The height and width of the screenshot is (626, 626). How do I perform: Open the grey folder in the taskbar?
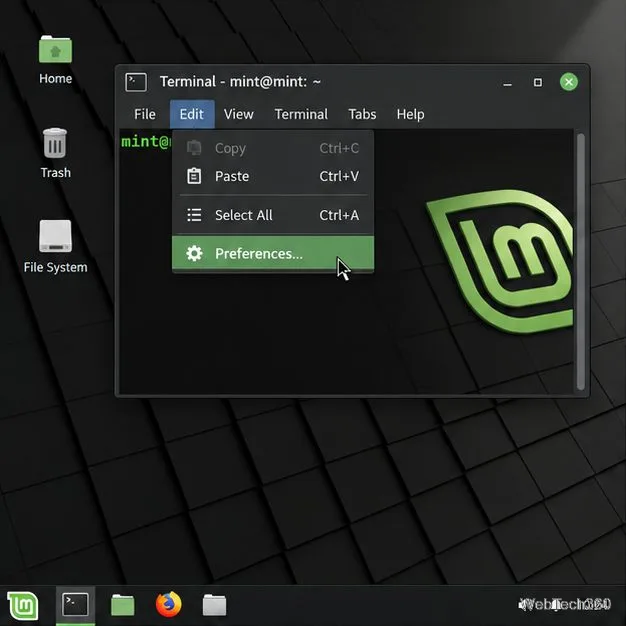click(x=214, y=605)
